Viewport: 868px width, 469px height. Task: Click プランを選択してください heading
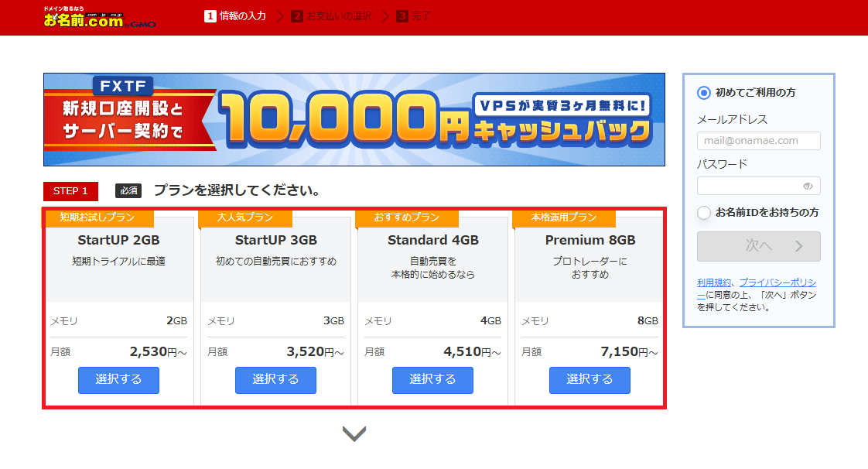click(238, 190)
